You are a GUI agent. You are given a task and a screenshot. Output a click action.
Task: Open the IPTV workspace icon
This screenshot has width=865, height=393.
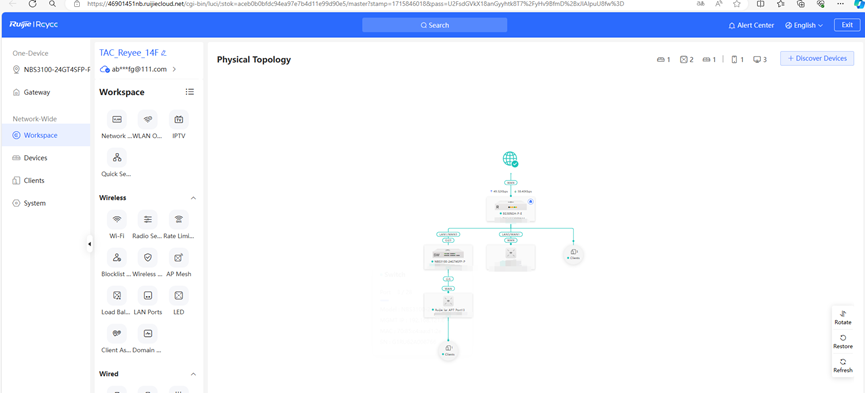[179, 119]
